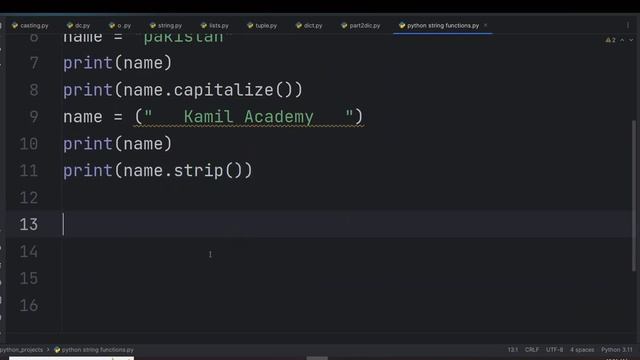
Task: Click line number 11 in the gutter
Action: click(x=29, y=171)
